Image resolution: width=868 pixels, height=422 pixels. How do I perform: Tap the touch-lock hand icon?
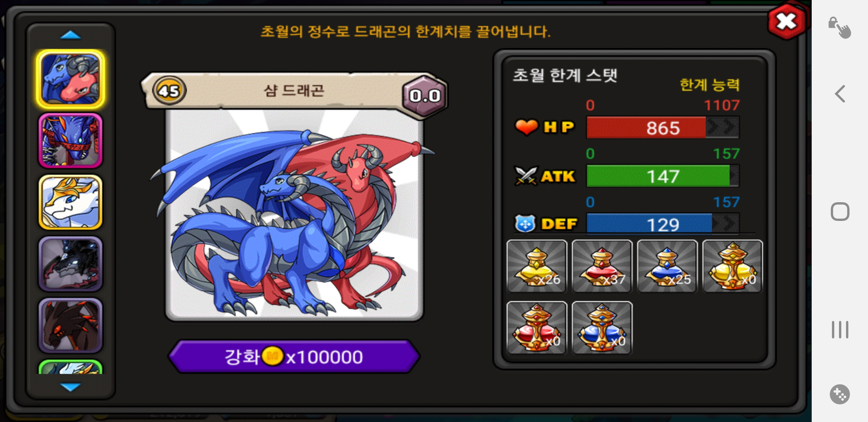[x=839, y=28]
